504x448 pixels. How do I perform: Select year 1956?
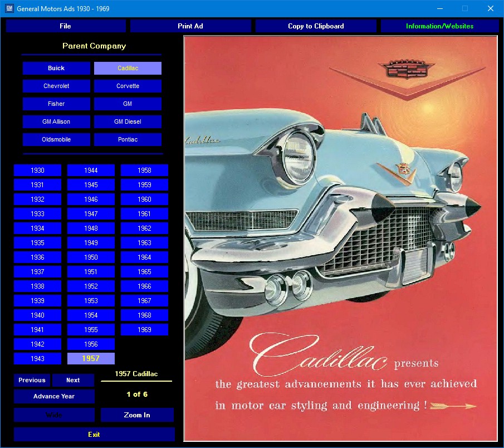91,344
